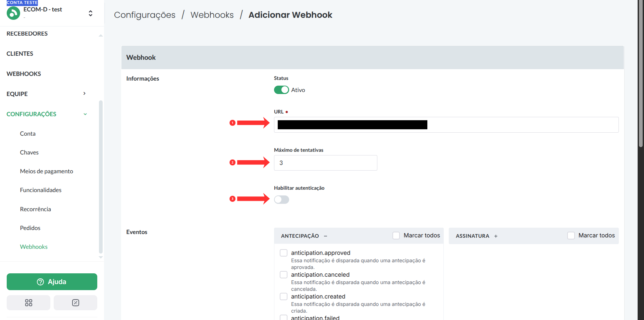Screen dimensions: 644x320
Task: Open the account switcher arrows
Action: [x=90, y=13]
